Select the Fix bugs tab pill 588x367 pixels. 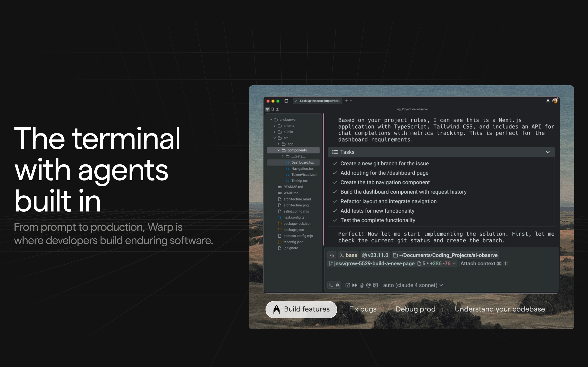click(362, 309)
